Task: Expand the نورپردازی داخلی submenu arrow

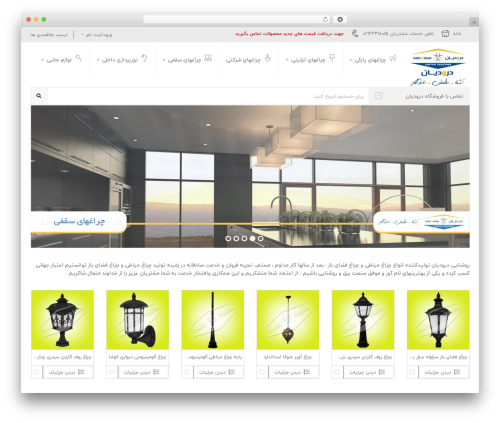Action: (98, 60)
